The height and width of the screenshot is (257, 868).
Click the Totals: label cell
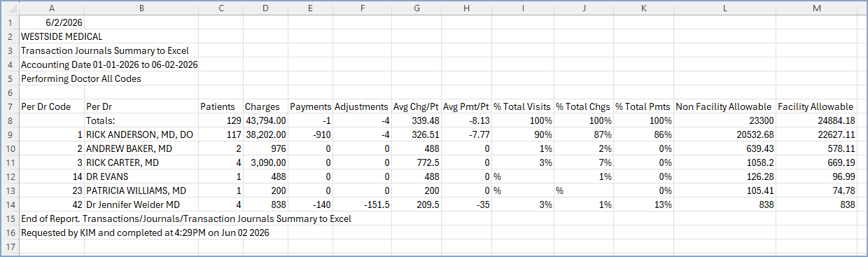pyautogui.click(x=141, y=120)
